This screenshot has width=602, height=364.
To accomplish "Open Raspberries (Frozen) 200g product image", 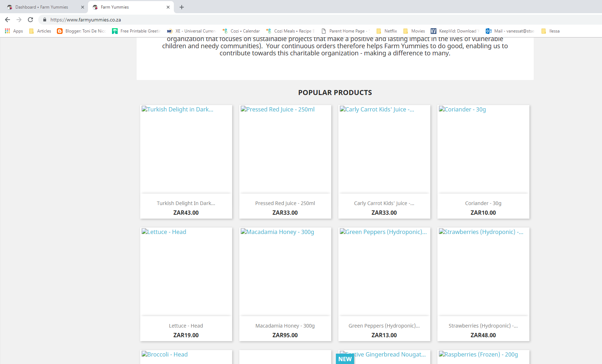I will pos(483,357).
